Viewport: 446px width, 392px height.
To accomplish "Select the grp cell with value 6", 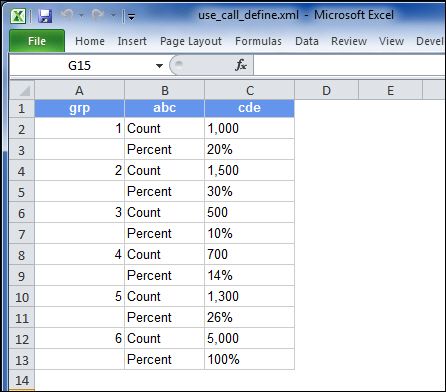I will 79,338.
